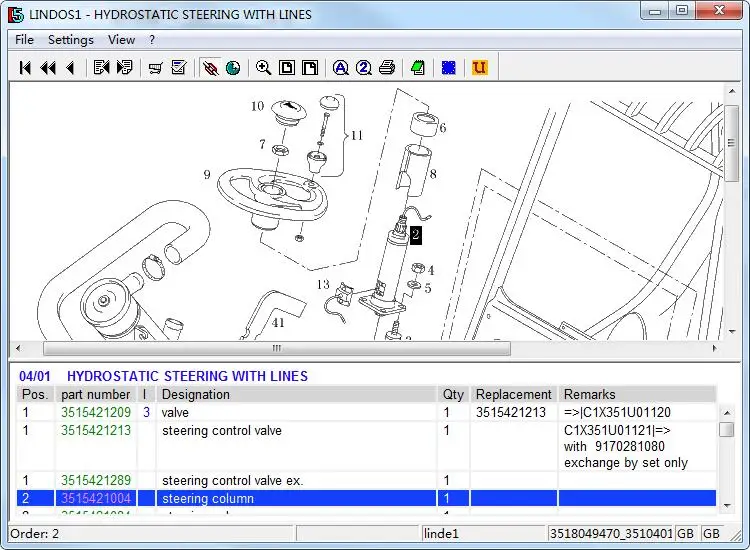Image resolution: width=750 pixels, height=550 pixels.
Task: Click the parts list scrollbar down arrow
Action: click(727, 506)
